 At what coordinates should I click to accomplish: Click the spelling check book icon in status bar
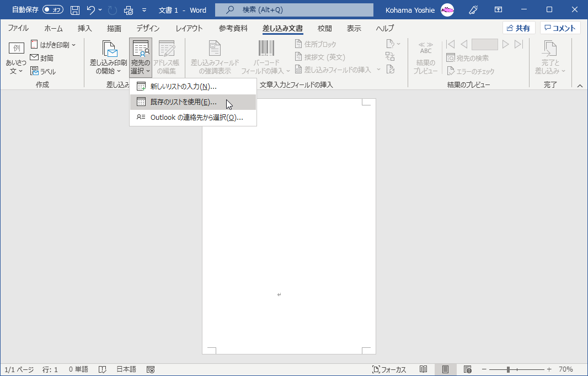[x=102, y=369]
